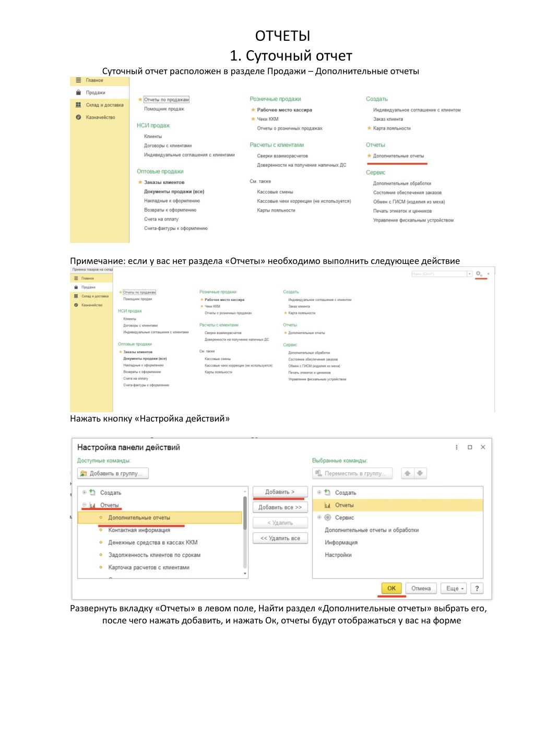Select Дополнительные отчеты и обработки in selected commands
The image size is (534, 756).
[x=372, y=530]
